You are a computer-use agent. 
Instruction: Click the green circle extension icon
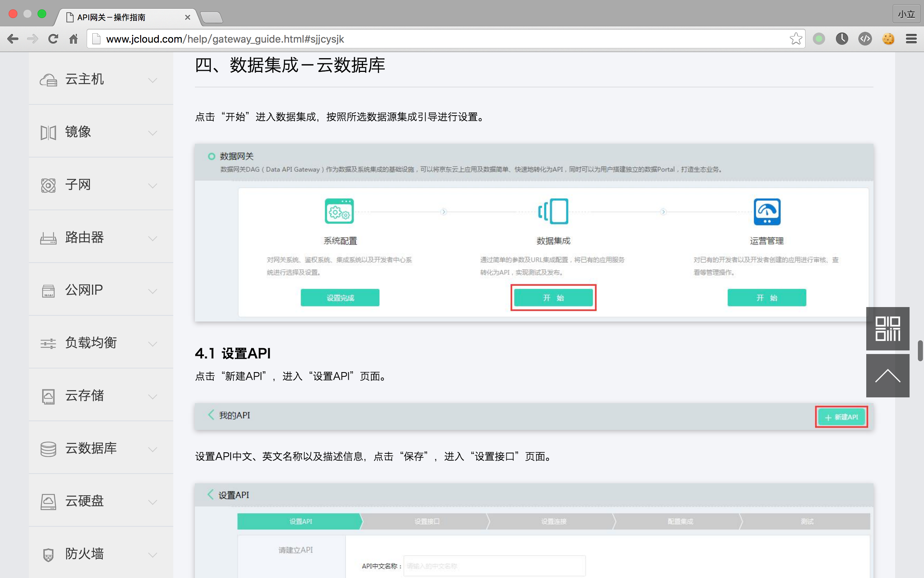(819, 39)
